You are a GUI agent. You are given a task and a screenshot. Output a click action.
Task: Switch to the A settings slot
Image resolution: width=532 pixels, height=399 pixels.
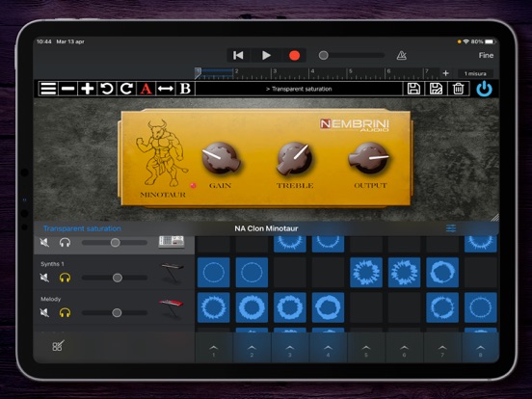[x=146, y=89]
